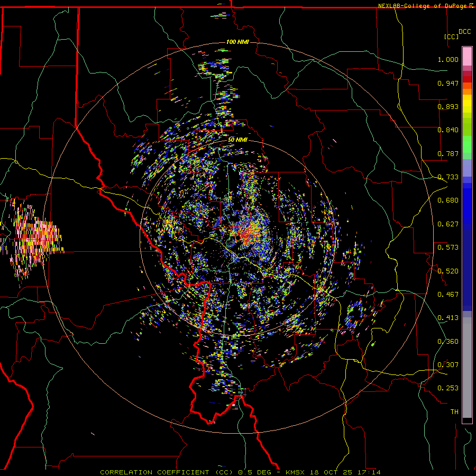This screenshot has width=476, height=476.
Task: Click the 0.360 legend value
Action: click(x=448, y=342)
